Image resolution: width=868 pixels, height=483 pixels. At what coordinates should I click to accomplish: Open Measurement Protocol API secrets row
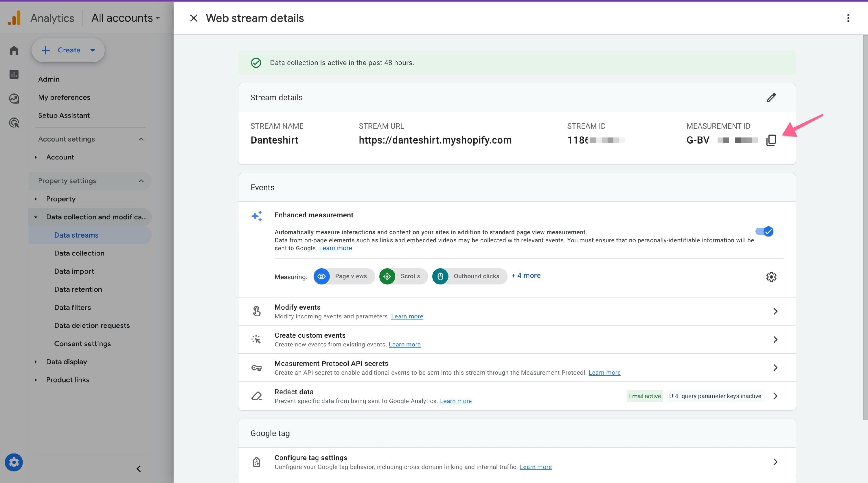pos(517,368)
